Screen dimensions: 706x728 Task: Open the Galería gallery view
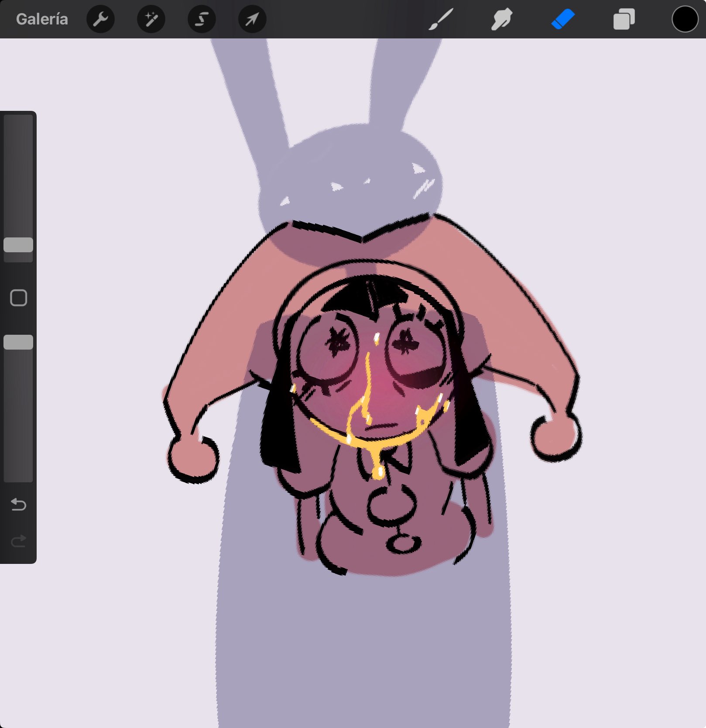click(x=42, y=19)
